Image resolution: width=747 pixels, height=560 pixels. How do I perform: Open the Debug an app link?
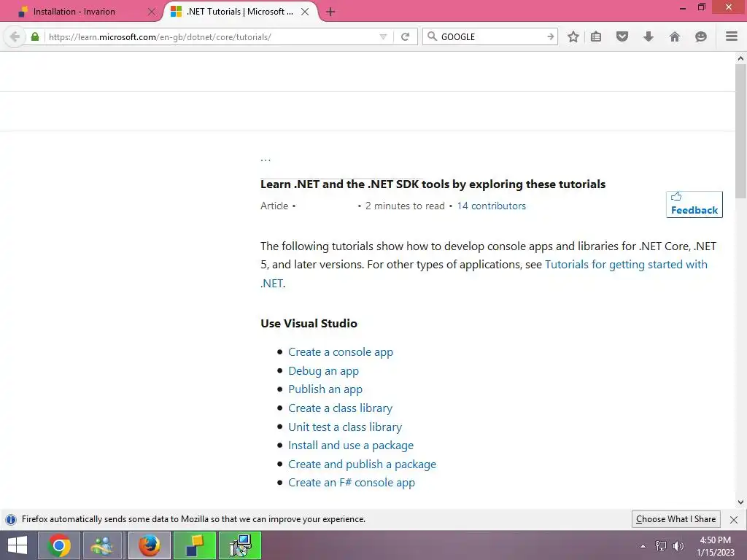pyautogui.click(x=323, y=371)
